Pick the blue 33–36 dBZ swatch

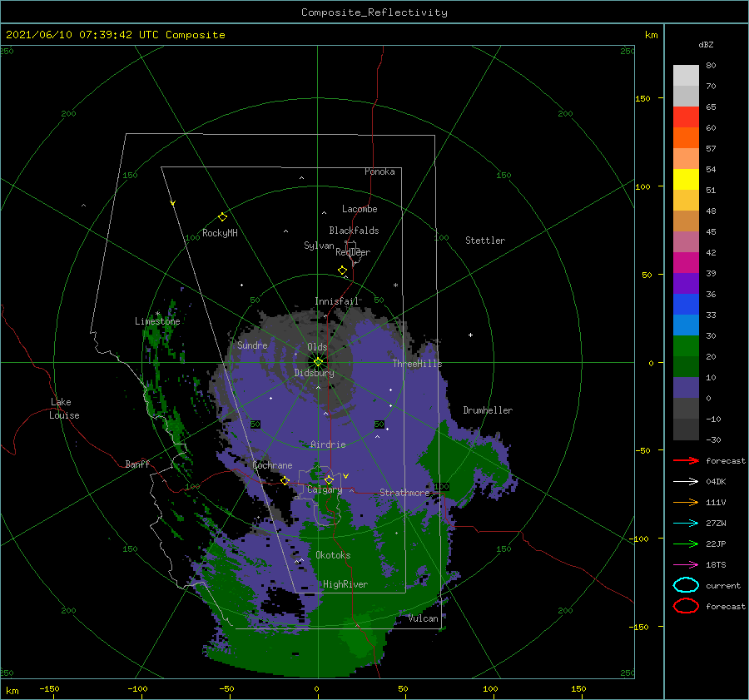tap(686, 304)
